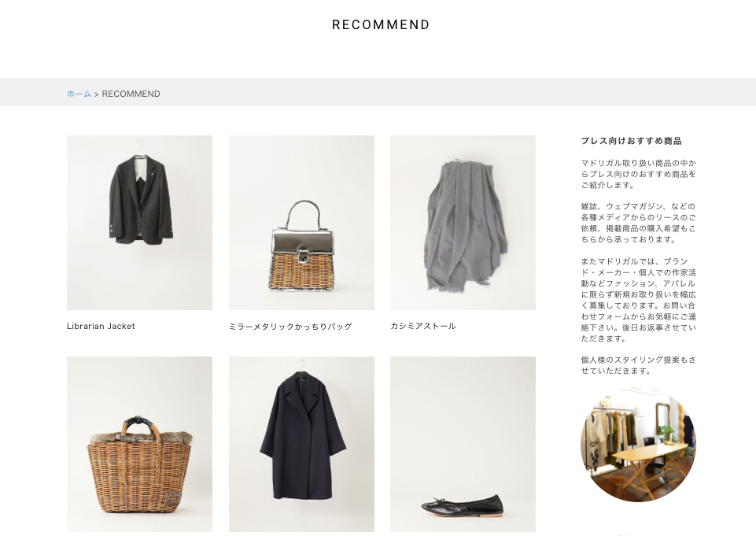Click the 個人様のスタイリング提案 paragraph
Image resolution: width=756 pixels, height=536 pixels.
[x=638, y=365]
